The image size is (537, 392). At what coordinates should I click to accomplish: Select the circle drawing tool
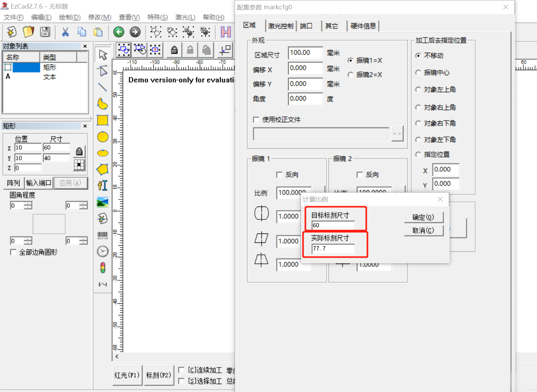point(103,137)
